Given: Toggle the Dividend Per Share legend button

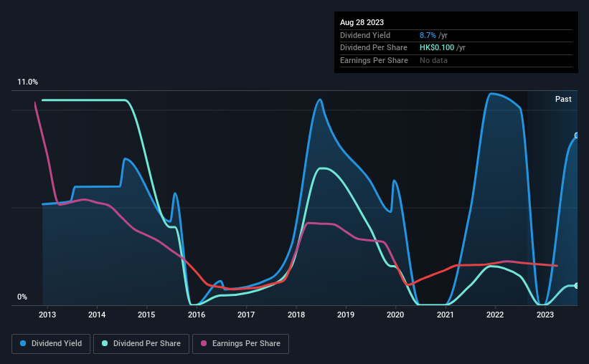Looking at the screenshot, I should click(x=141, y=344).
